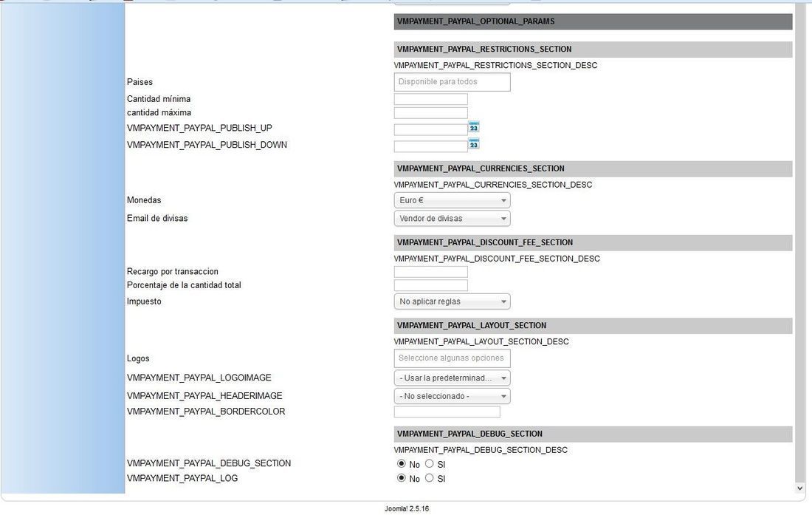
Task: Click the Email de divisas label
Action: (157, 218)
